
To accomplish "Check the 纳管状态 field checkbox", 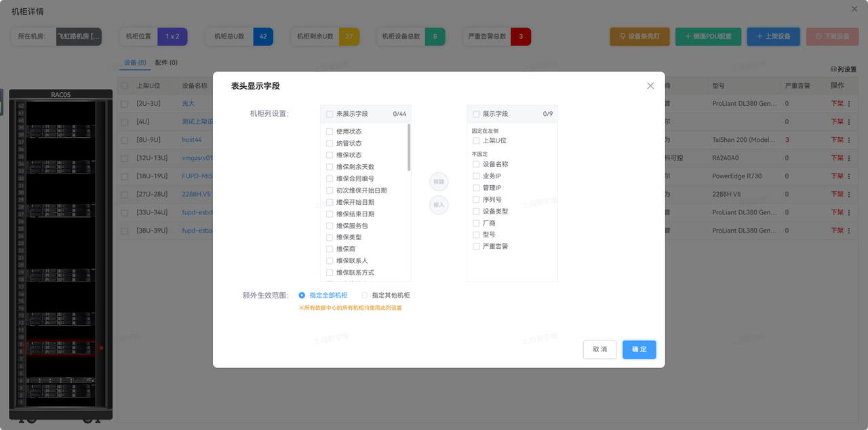I will pos(330,143).
